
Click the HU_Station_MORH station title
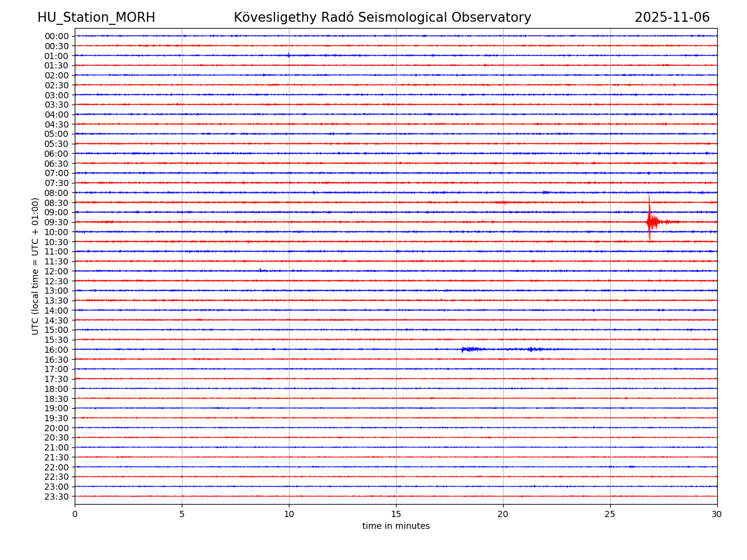coord(96,17)
